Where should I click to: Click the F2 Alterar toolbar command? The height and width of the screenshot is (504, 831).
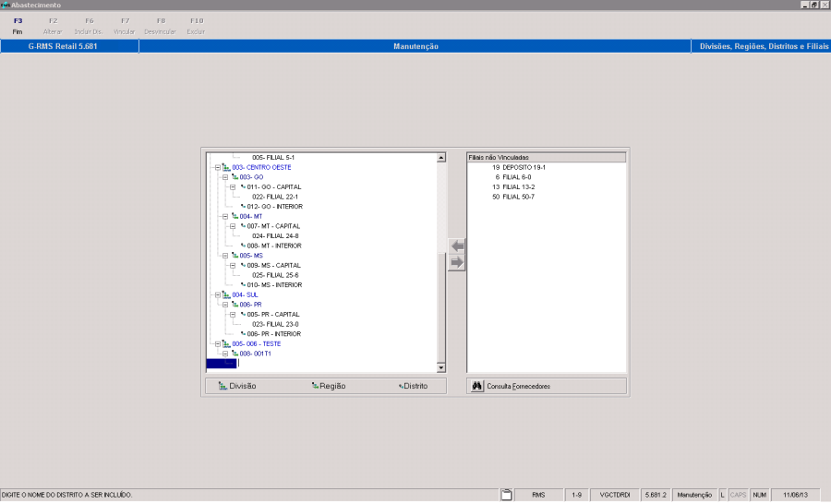point(53,26)
